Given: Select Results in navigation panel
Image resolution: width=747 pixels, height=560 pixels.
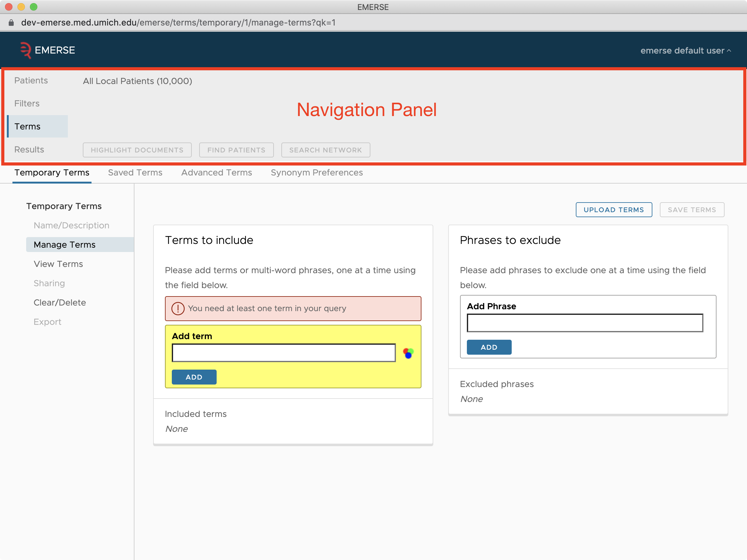Looking at the screenshot, I should coord(29,149).
